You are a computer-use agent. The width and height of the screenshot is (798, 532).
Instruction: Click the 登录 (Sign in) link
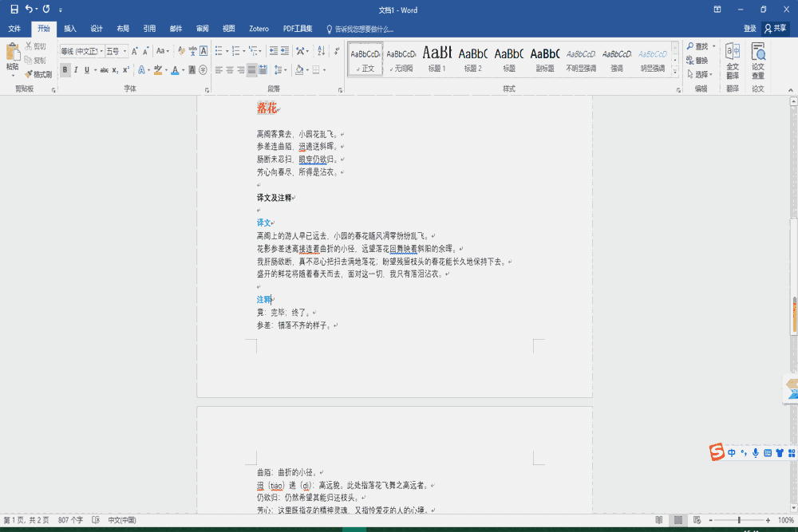click(750, 28)
